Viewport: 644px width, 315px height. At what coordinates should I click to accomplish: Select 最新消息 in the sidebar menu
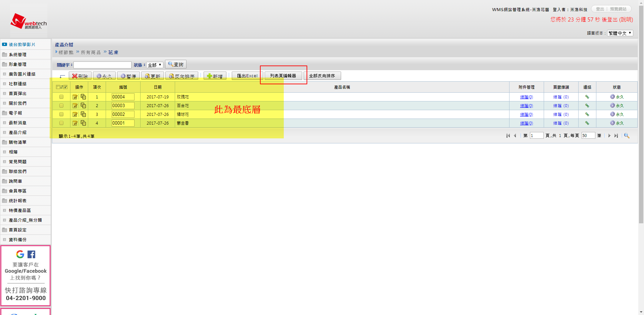click(17, 123)
